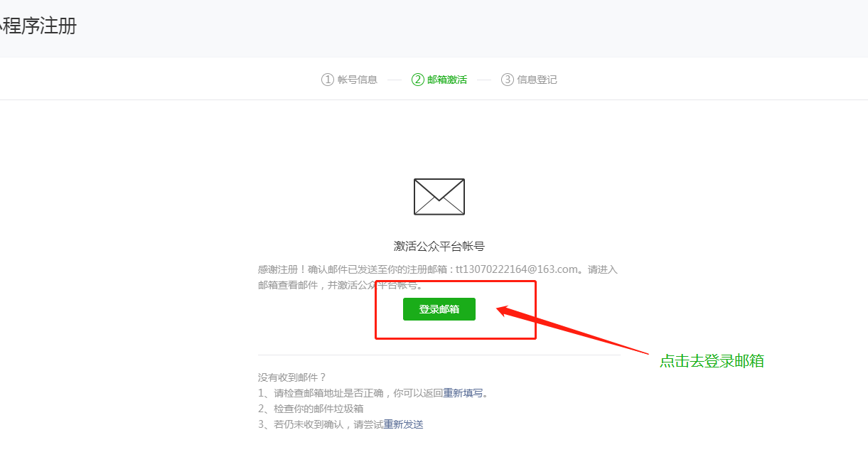The width and height of the screenshot is (868, 457).
Task: Click the green 点击去登录邮箱 annotation text
Action: (712, 360)
